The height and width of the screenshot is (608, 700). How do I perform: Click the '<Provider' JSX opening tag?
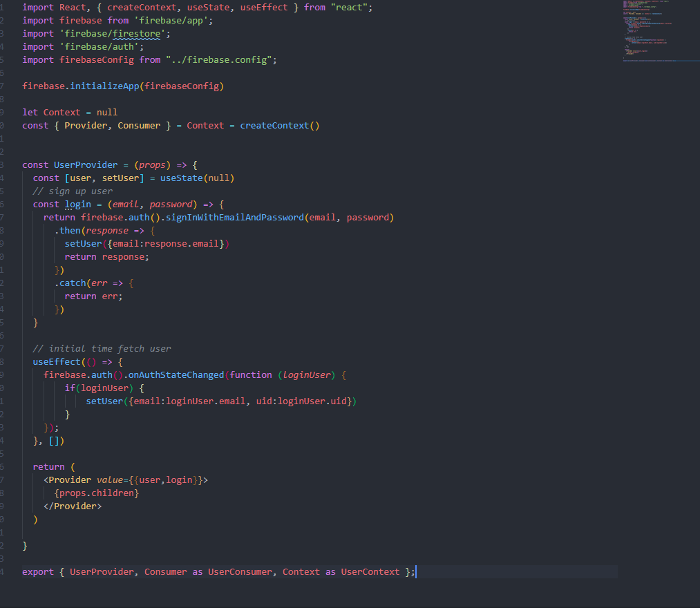[72, 479]
